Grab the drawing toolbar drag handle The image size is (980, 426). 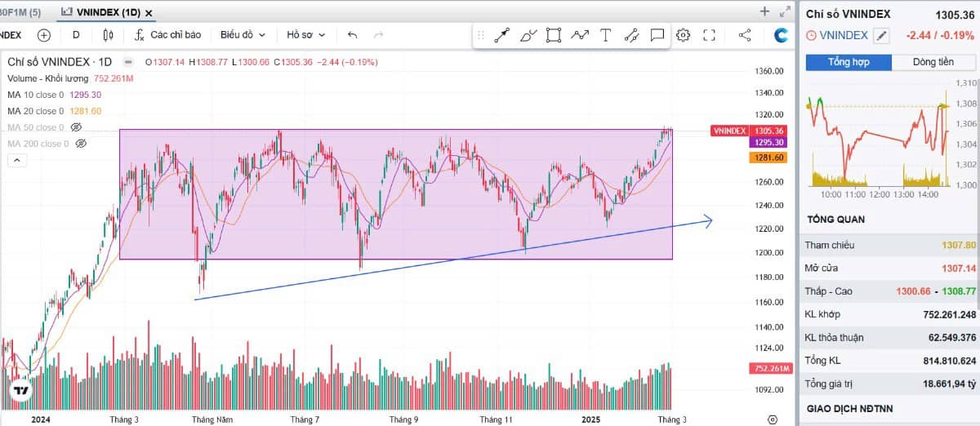tap(481, 35)
